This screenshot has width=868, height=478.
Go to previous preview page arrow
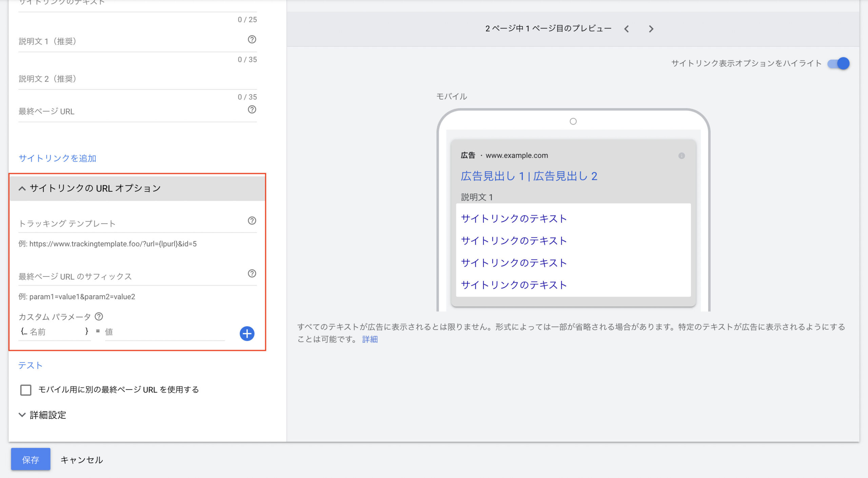[x=627, y=29]
